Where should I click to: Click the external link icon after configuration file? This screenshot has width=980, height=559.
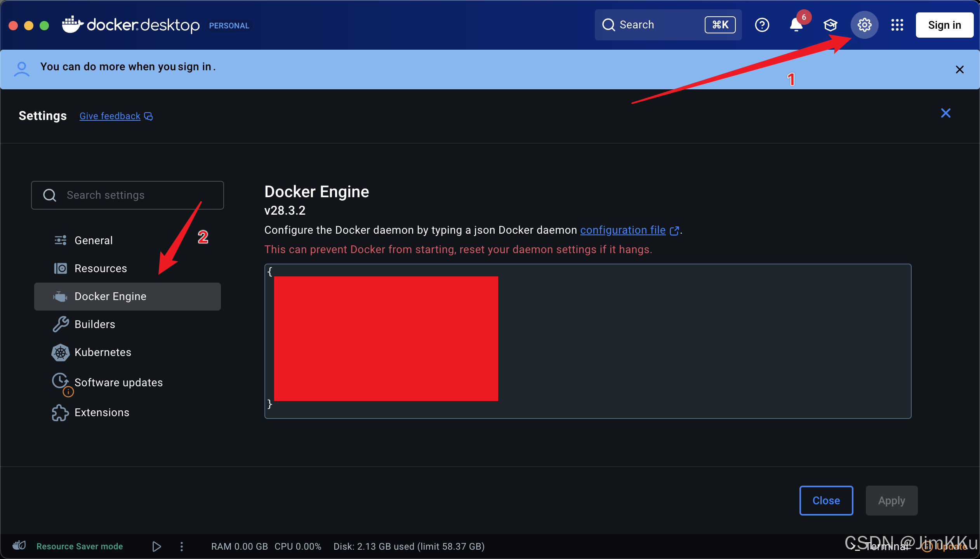pos(674,231)
